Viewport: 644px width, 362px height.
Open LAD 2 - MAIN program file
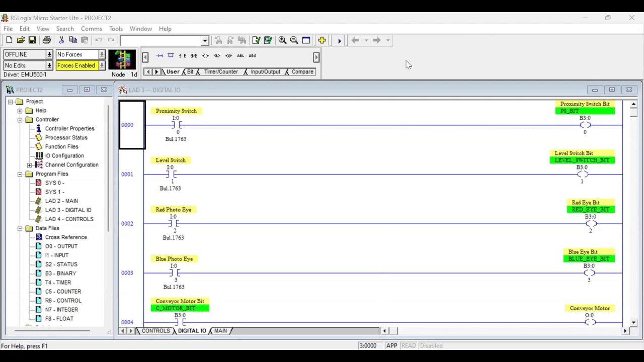pyautogui.click(x=61, y=201)
